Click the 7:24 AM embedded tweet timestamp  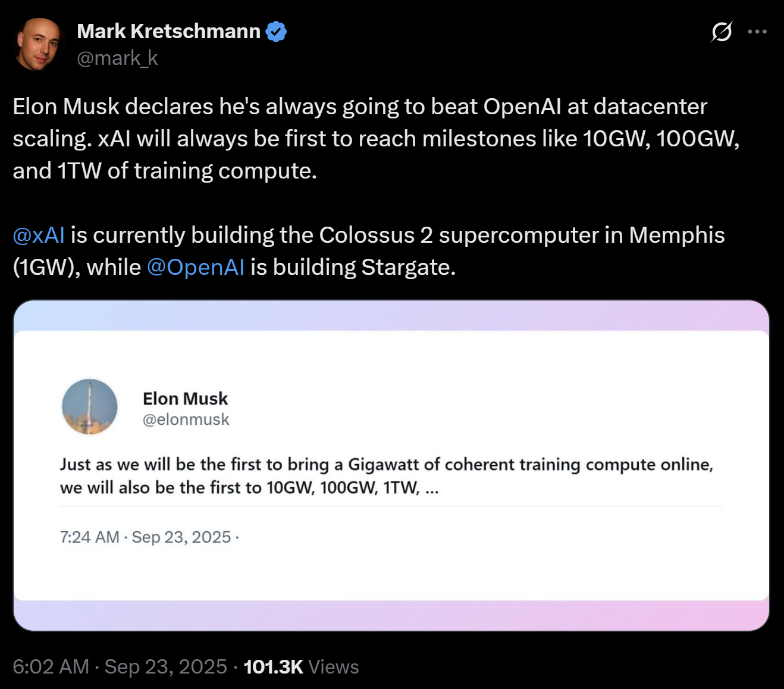(x=89, y=537)
